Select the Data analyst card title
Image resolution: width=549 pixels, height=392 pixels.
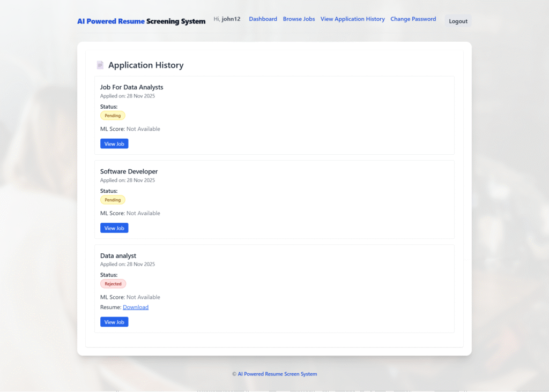118,255
